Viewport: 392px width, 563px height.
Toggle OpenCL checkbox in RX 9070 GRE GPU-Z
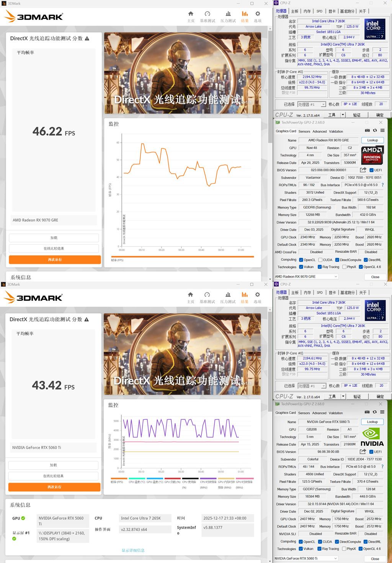point(301,260)
